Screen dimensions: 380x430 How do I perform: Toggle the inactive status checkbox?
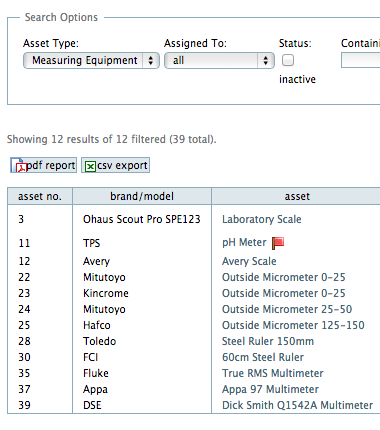288,60
